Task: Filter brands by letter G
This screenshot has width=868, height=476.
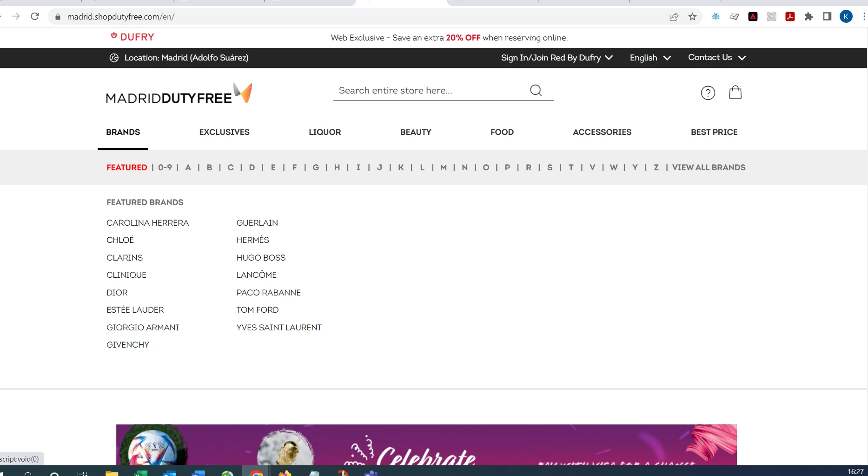Action: pyautogui.click(x=316, y=168)
